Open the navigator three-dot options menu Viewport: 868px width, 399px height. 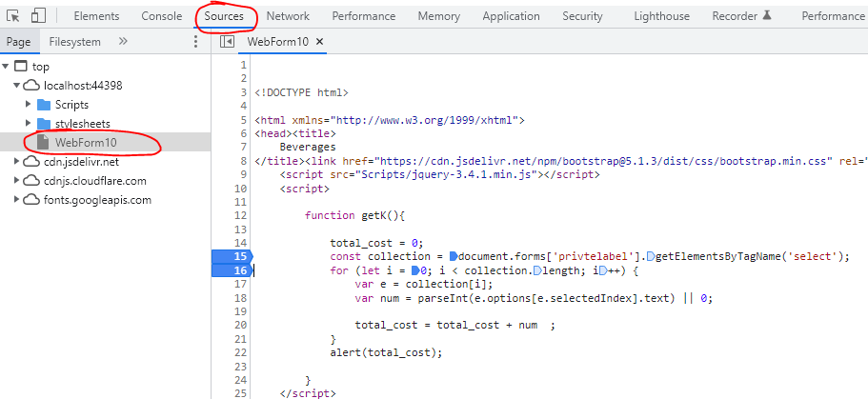(195, 42)
